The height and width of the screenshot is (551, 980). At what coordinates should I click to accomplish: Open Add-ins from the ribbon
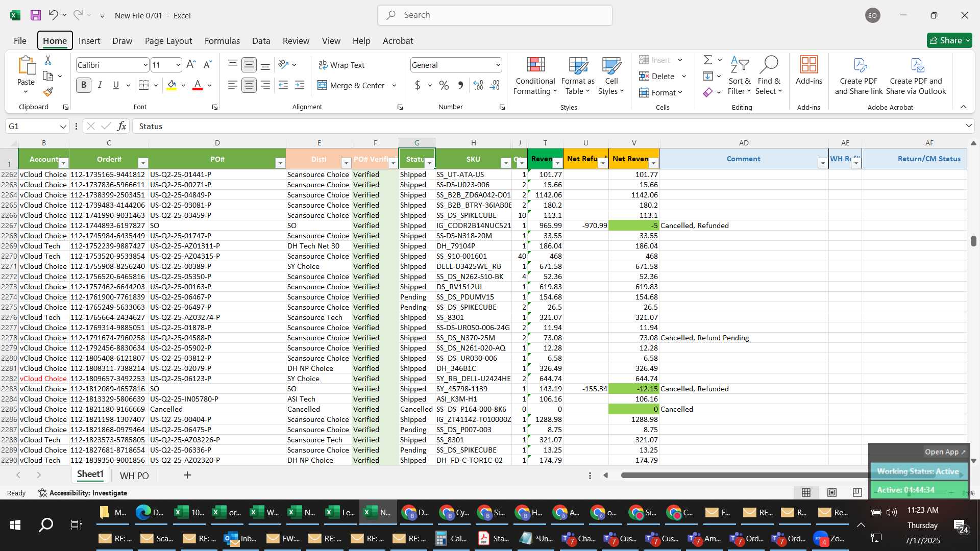[808, 70]
